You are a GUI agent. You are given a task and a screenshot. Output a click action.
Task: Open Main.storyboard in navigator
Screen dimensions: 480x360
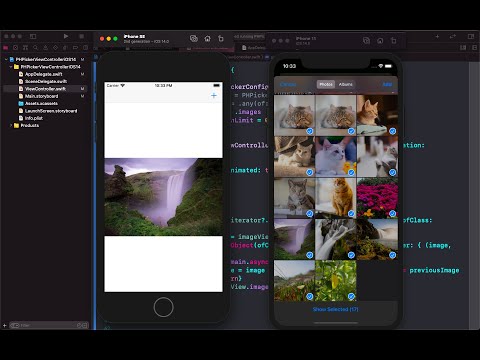(x=41, y=96)
